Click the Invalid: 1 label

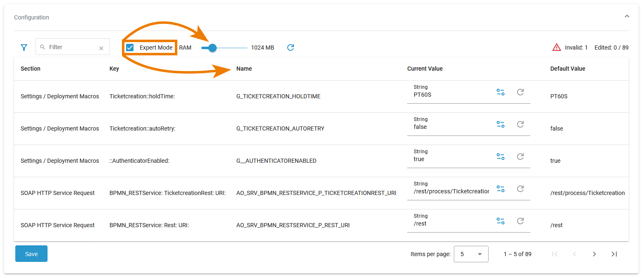pyautogui.click(x=576, y=48)
